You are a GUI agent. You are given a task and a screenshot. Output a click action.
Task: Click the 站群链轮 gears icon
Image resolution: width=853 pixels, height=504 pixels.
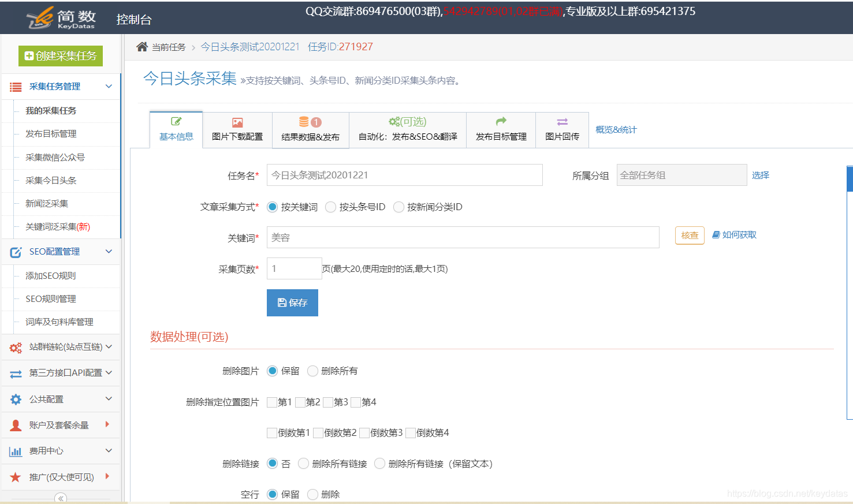pos(16,348)
